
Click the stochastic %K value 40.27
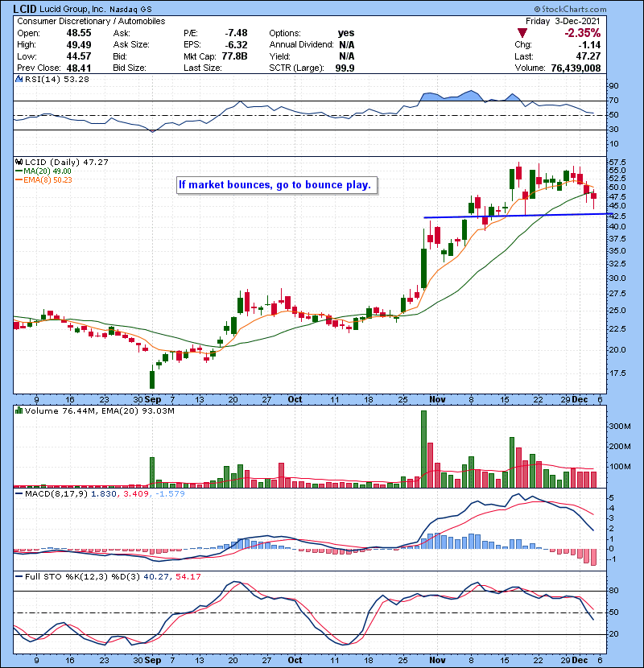pos(155,576)
